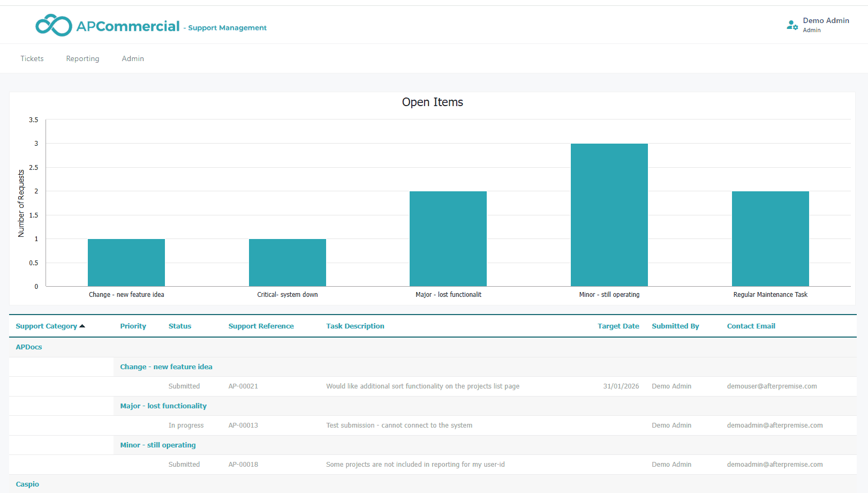The width and height of the screenshot is (868, 493).
Task: Sort by Target Date column header
Action: (x=618, y=325)
